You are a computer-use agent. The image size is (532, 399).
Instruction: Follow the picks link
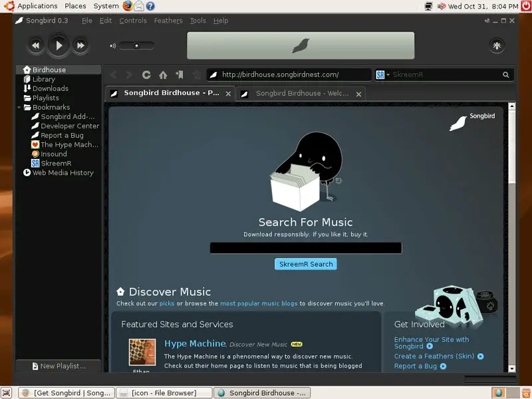[167, 303]
